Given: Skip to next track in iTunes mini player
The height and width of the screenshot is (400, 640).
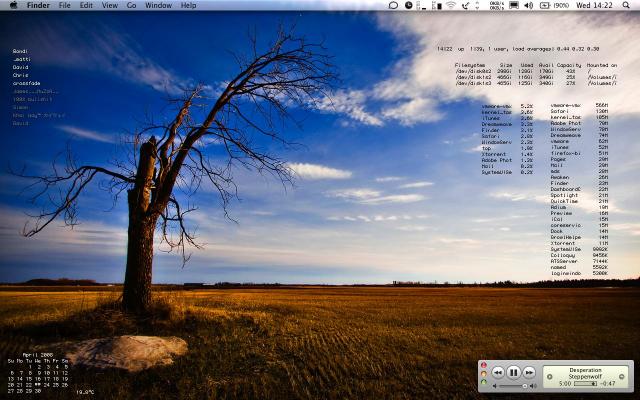Looking at the screenshot, I should 529,372.
